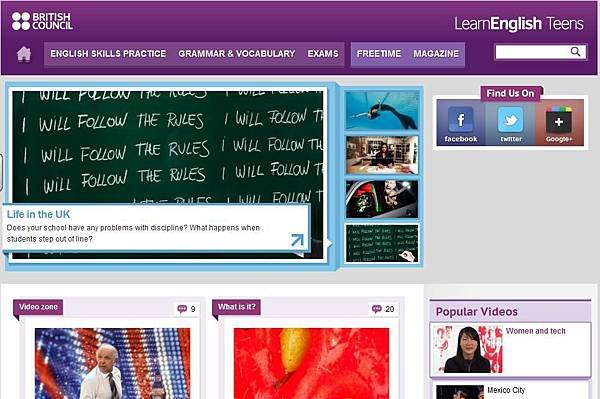The image size is (600, 399).
Task: Open the Grammar & Vocabulary menu
Action: [x=237, y=54]
